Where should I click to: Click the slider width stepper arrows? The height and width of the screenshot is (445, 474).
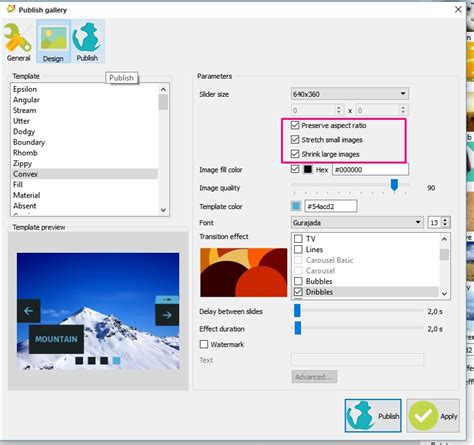pyautogui.click(x=339, y=110)
